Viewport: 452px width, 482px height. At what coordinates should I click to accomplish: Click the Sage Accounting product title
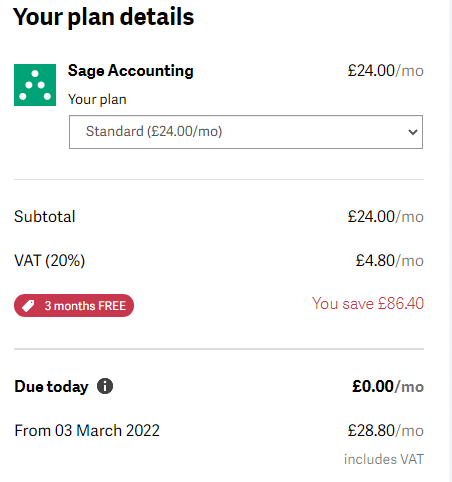131,71
